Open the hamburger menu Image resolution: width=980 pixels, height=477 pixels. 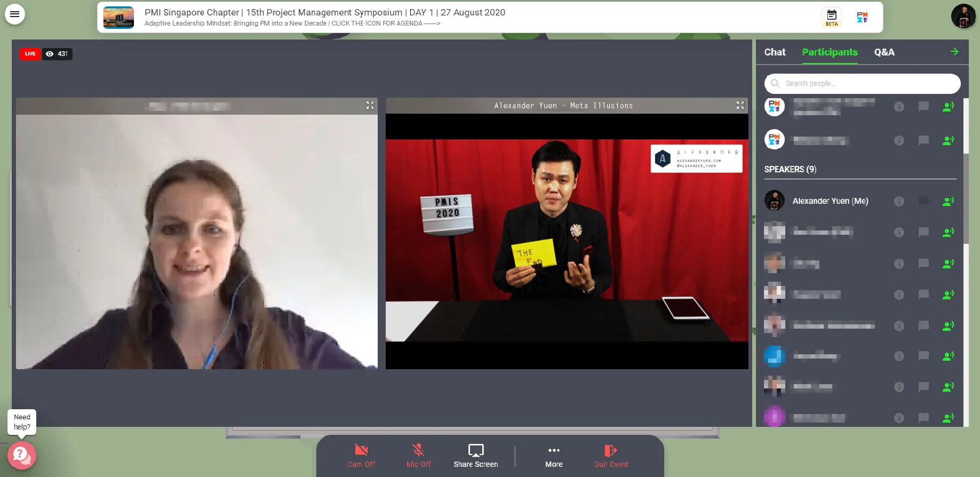15,14
